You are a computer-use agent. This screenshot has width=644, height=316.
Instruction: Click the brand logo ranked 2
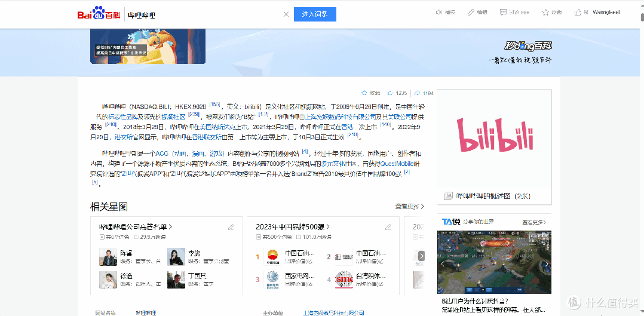(344, 257)
